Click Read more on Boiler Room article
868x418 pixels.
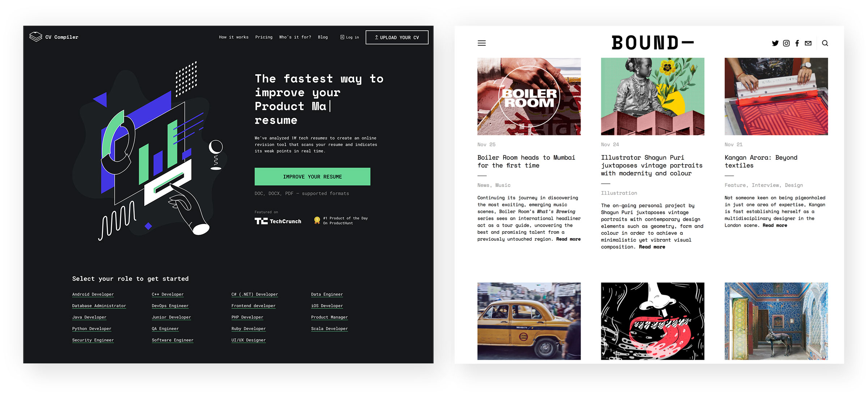[x=569, y=239]
